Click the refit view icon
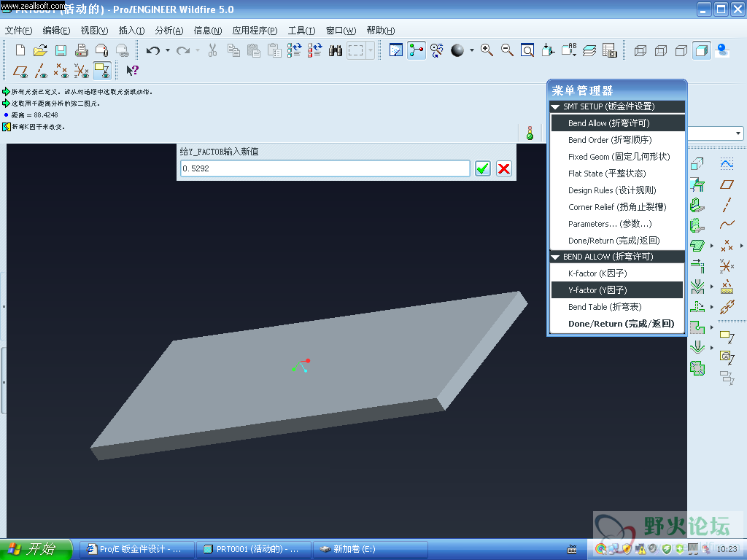This screenshot has height=560, width=747. tap(527, 50)
